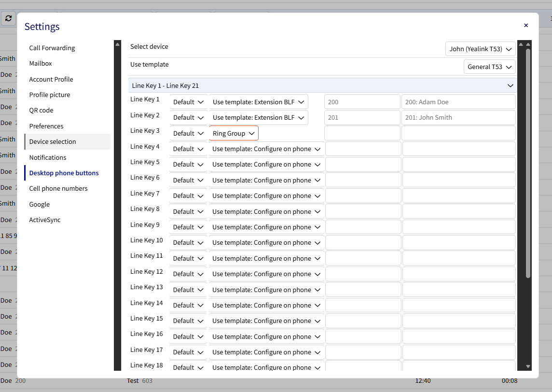This screenshot has height=392, width=552.
Task: Open Notifications settings
Action: 48,157
